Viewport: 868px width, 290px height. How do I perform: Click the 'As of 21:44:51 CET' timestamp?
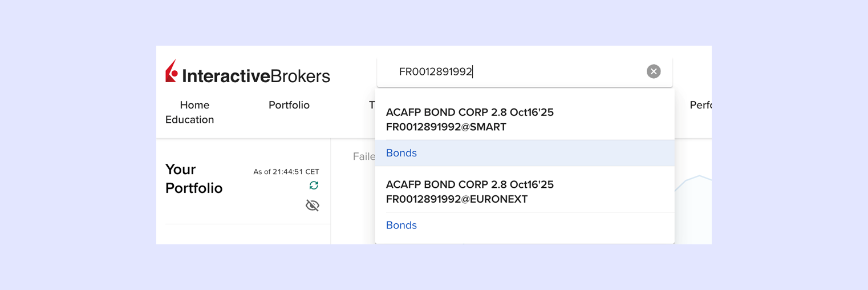point(286,172)
